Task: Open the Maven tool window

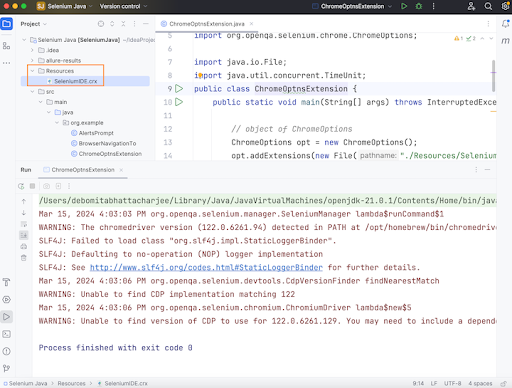Action: [505, 41]
